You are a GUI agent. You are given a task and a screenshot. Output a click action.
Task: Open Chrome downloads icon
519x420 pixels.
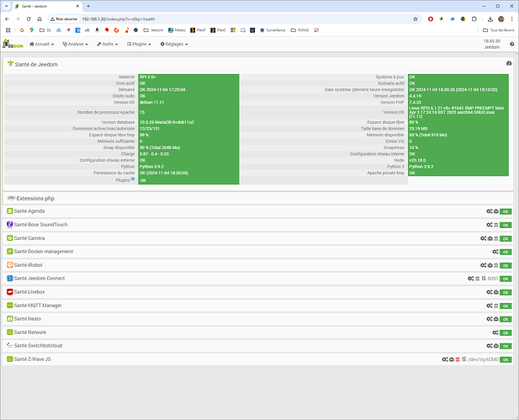click(490, 19)
